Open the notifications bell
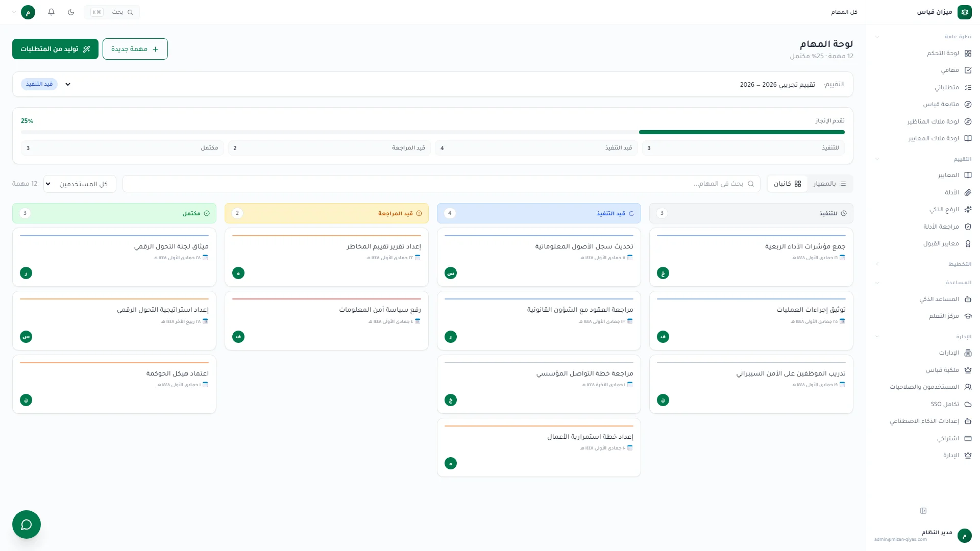The height and width of the screenshot is (551, 980). click(x=51, y=12)
